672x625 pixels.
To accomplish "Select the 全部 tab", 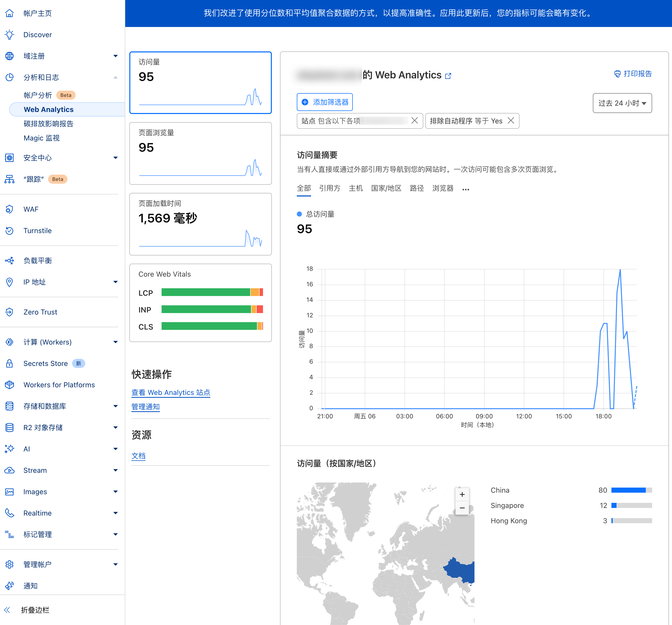I will (x=304, y=188).
